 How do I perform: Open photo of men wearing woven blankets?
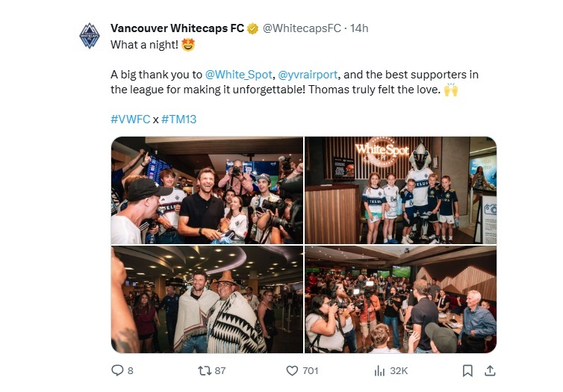tap(207, 299)
